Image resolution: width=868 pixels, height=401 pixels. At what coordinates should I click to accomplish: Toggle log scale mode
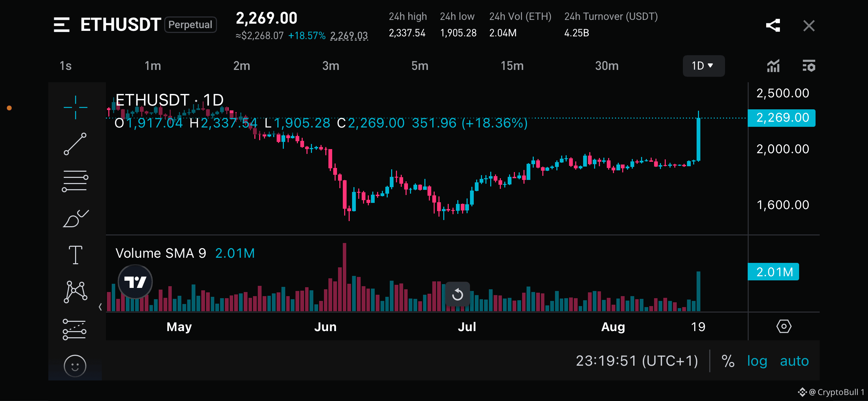click(757, 361)
